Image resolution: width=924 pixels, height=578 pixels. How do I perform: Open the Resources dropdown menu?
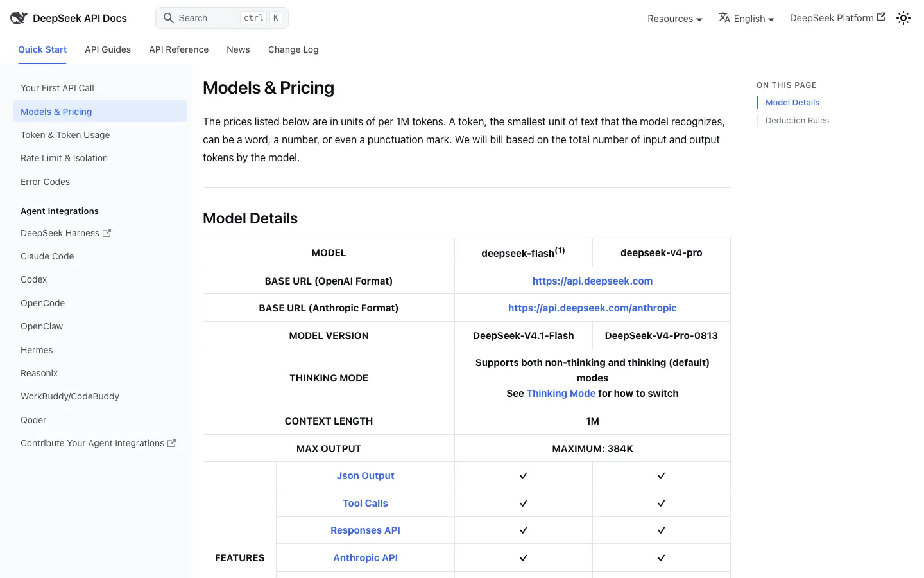pos(675,19)
